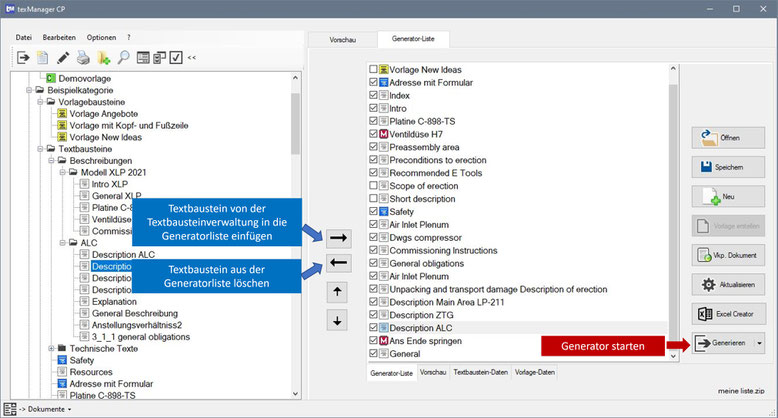Click the Öffnen button
This screenshot has width=778, height=418.
tap(728, 138)
